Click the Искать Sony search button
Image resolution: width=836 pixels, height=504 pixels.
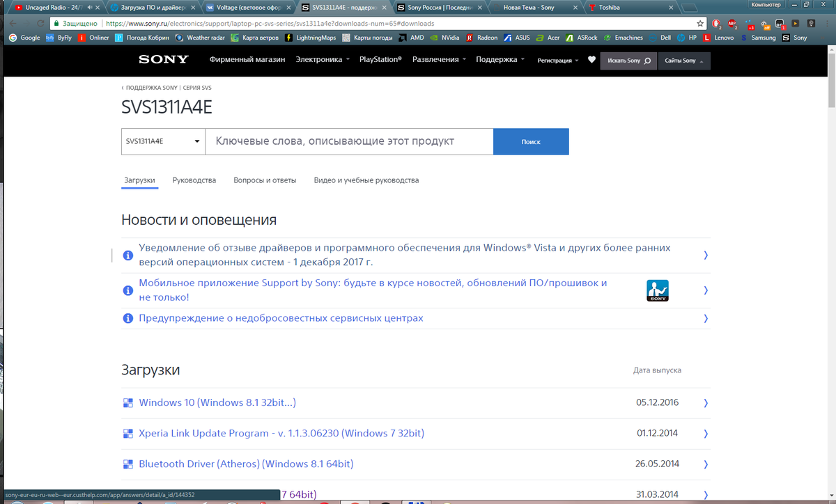(x=629, y=61)
